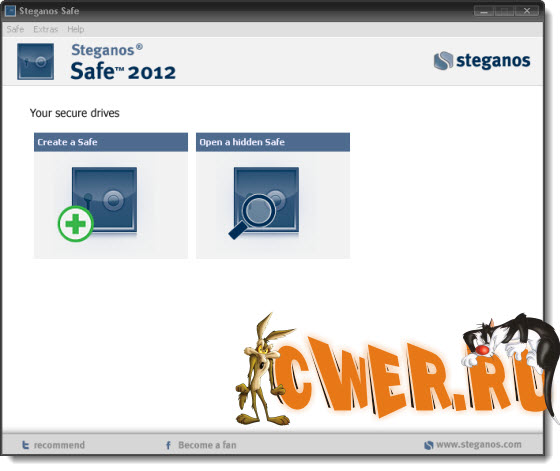Click the green plus badge on safe
The image size is (560, 471).
(x=75, y=224)
